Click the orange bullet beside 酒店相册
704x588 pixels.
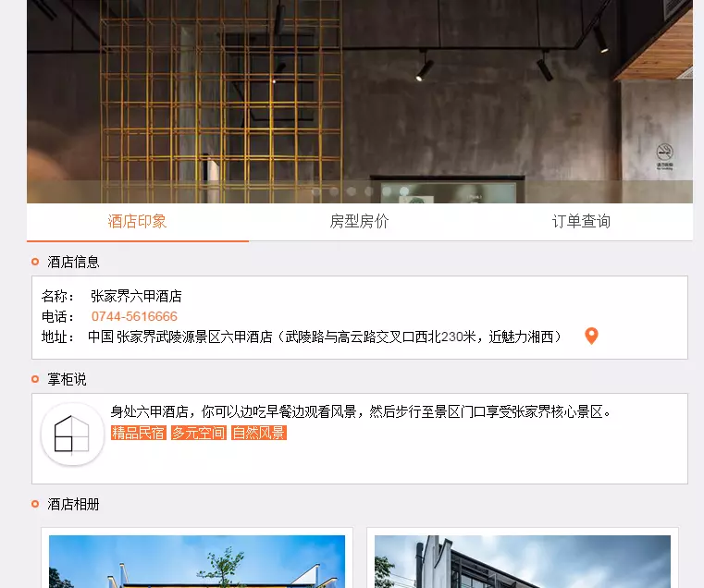click(x=35, y=504)
